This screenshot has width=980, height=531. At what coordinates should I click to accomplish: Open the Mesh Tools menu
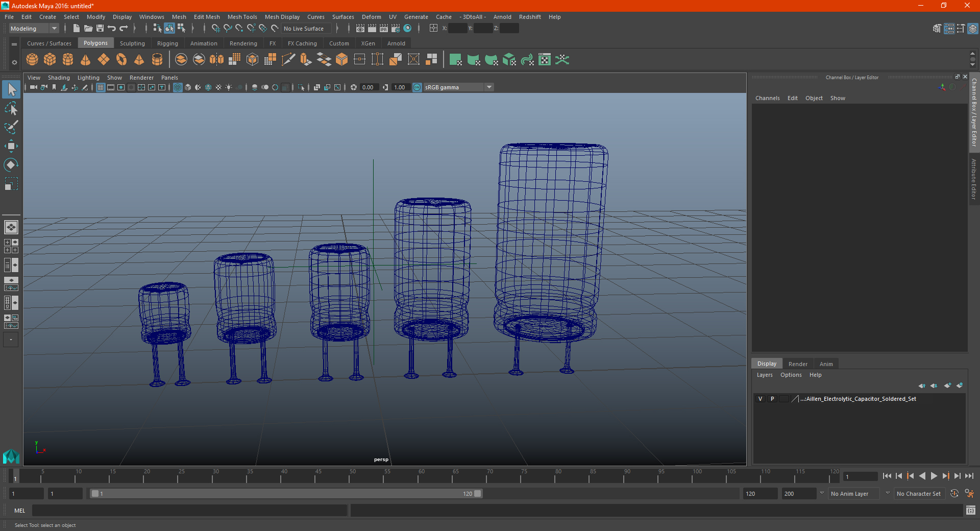tap(242, 17)
